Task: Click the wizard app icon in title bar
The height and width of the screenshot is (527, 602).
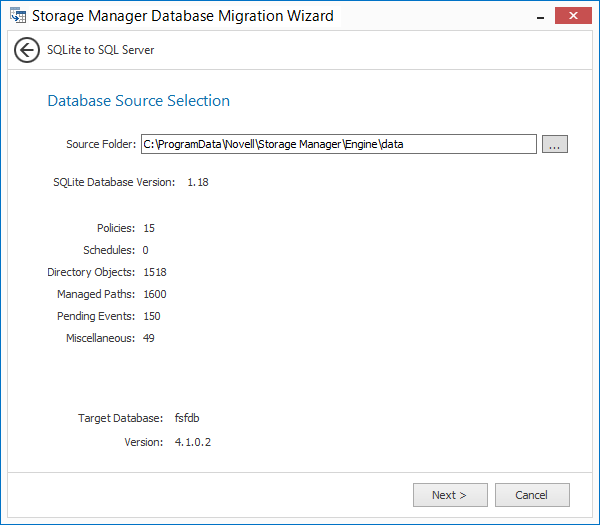Action: pos(17,16)
